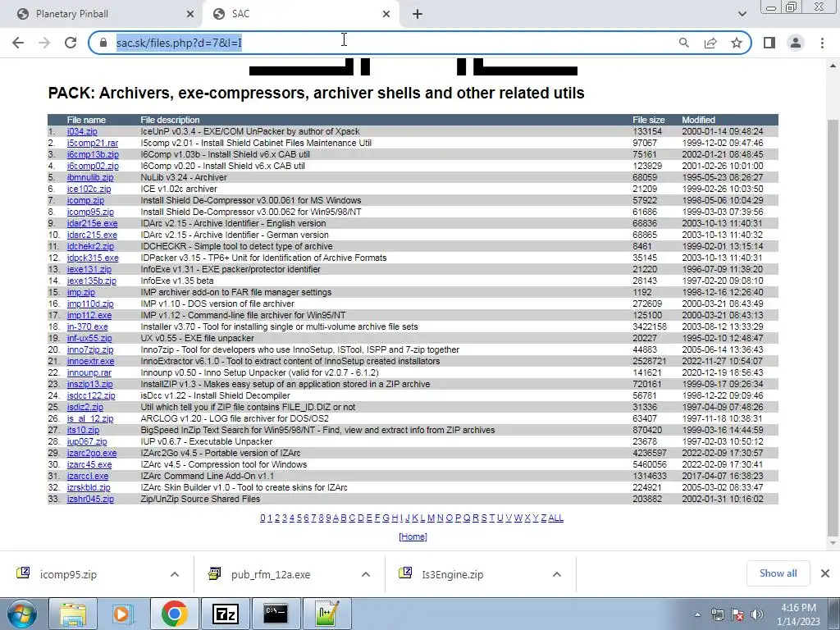The width and height of the screenshot is (840, 630).
Task: Click 'IZArc Command Line Add-On v1.1' description
Action: click(x=208, y=477)
